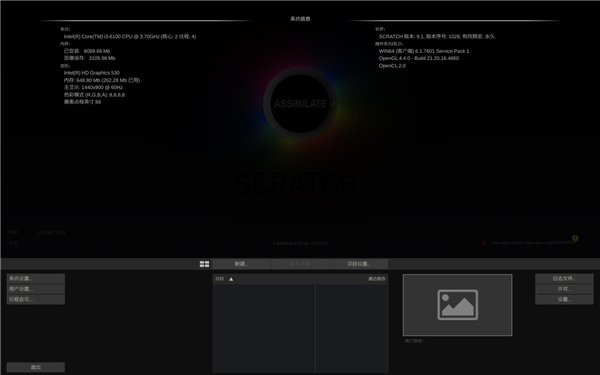Click the 'OpenGL 4.4.0 - Build 21.20.16.4860' text
This screenshot has height=375, width=600.
click(419, 58)
